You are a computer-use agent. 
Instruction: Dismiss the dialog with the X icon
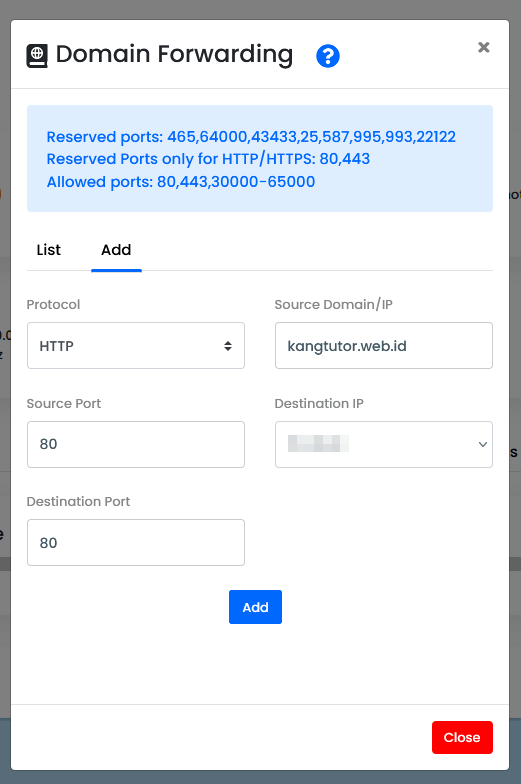484,47
